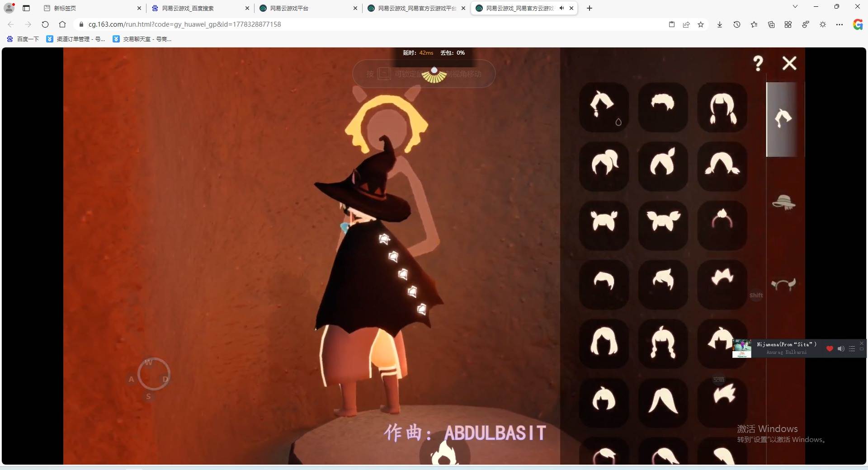The width and height of the screenshot is (868, 470).
Task: Choose the twin wavy braids hairstyle
Action: pos(663,343)
